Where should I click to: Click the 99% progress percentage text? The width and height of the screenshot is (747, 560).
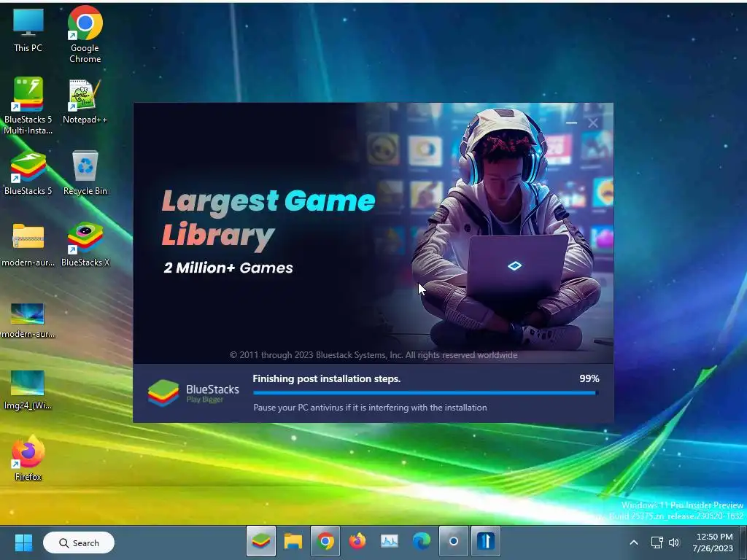(x=589, y=378)
